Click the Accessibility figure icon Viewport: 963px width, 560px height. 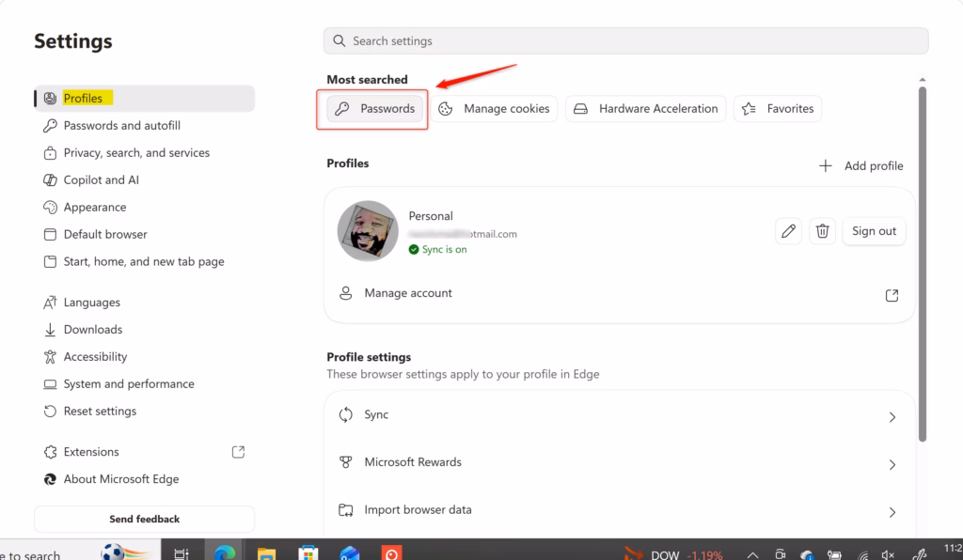coord(50,357)
